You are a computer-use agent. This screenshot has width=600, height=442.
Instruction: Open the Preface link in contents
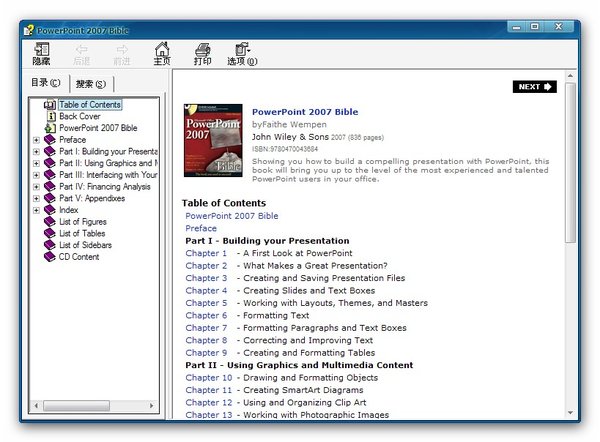(201, 228)
